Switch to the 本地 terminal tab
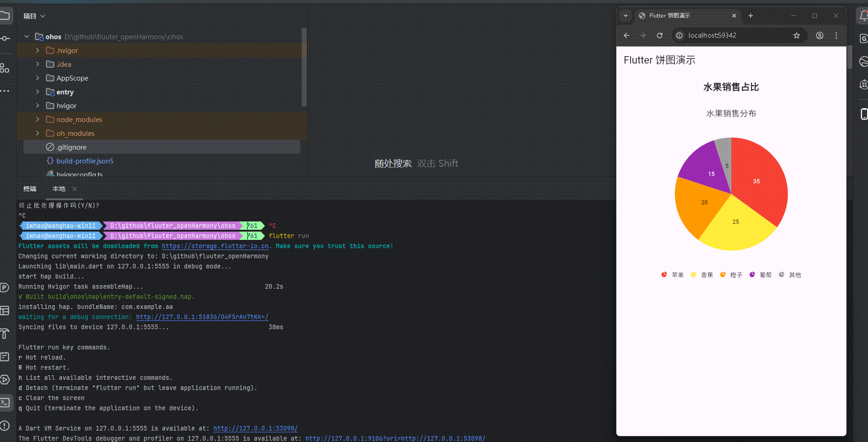Image resolution: width=868 pixels, height=442 pixels. click(x=59, y=189)
